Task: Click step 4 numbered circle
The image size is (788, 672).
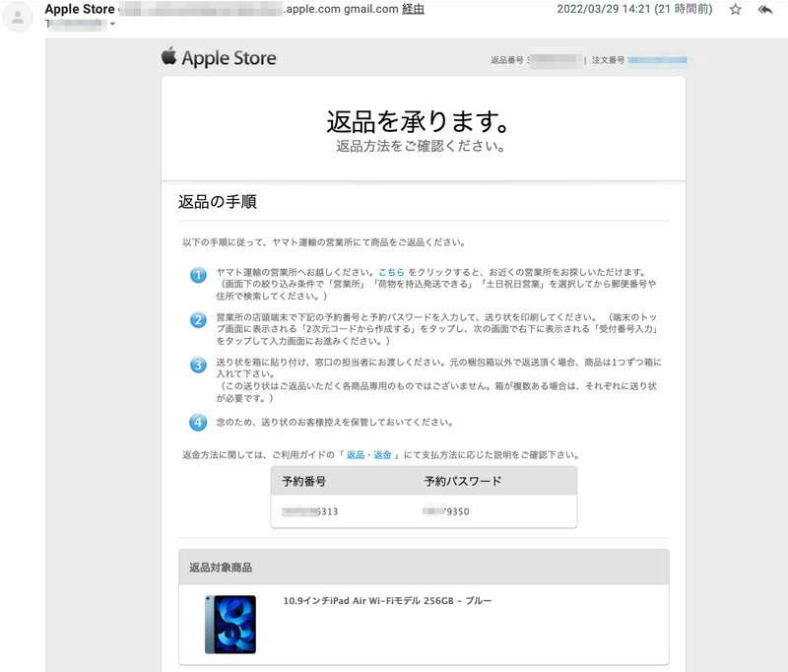Action: pos(198,422)
